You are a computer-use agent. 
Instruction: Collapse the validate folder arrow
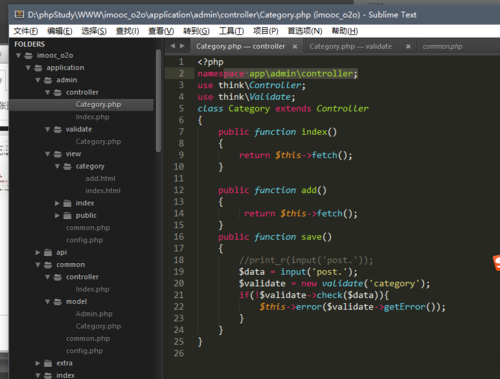tap(48, 129)
